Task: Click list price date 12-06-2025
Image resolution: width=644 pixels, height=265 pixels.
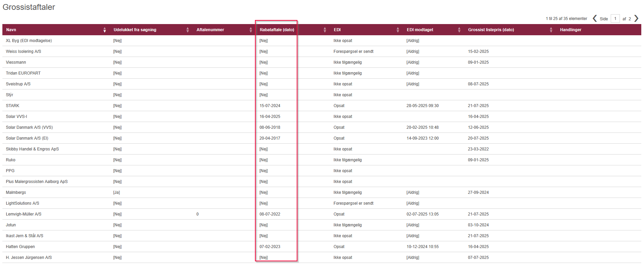Action: click(x=478, y=127)
